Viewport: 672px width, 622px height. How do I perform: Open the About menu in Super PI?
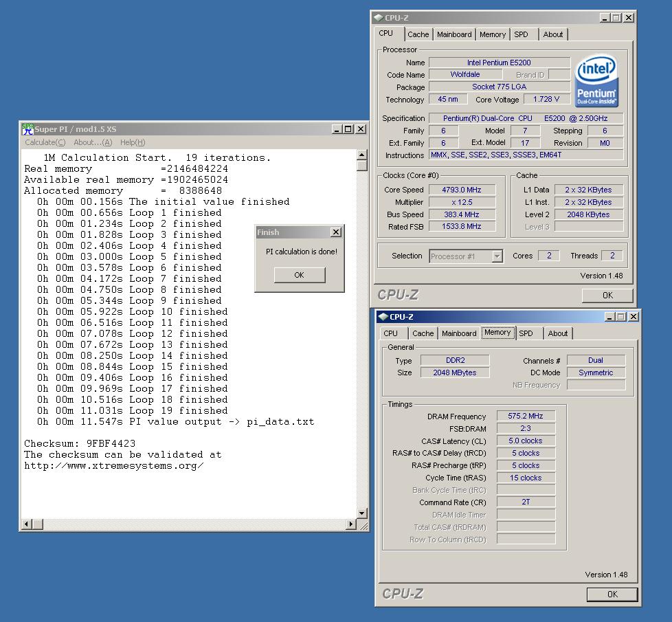(x=93, y=142)
